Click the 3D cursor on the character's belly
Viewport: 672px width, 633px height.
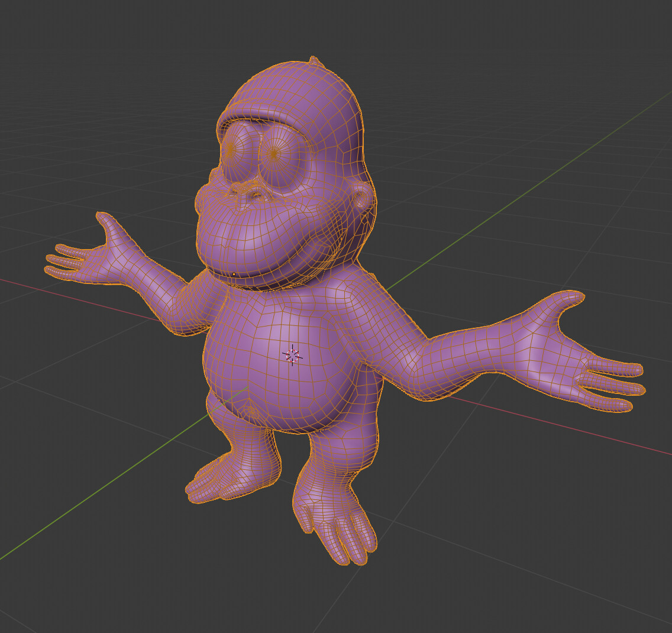pyautogui.click(x=292, y=356)
